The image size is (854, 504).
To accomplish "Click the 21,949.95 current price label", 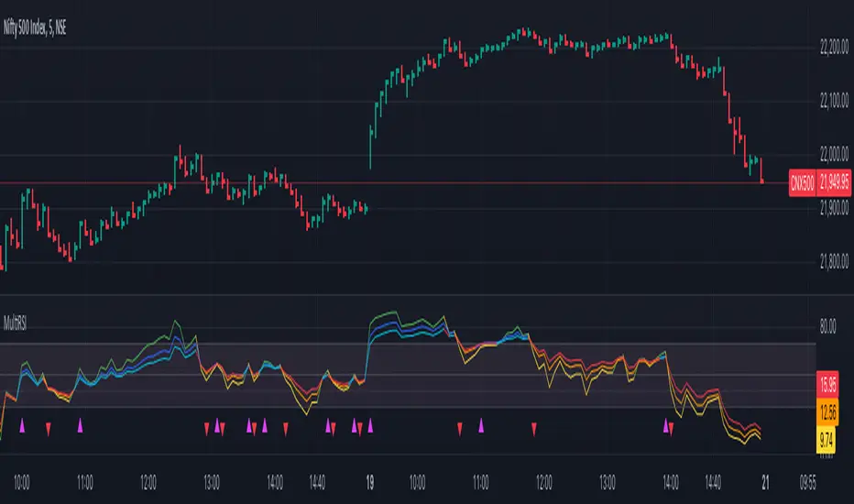I will coord(833,182).
